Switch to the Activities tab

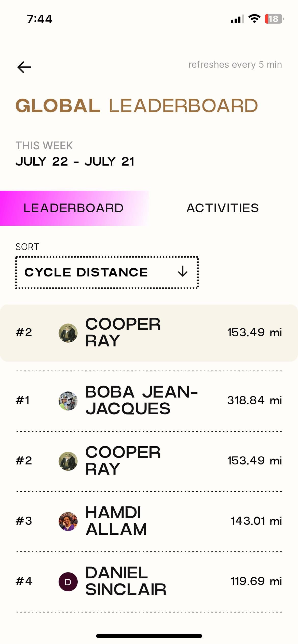[223, 208]
